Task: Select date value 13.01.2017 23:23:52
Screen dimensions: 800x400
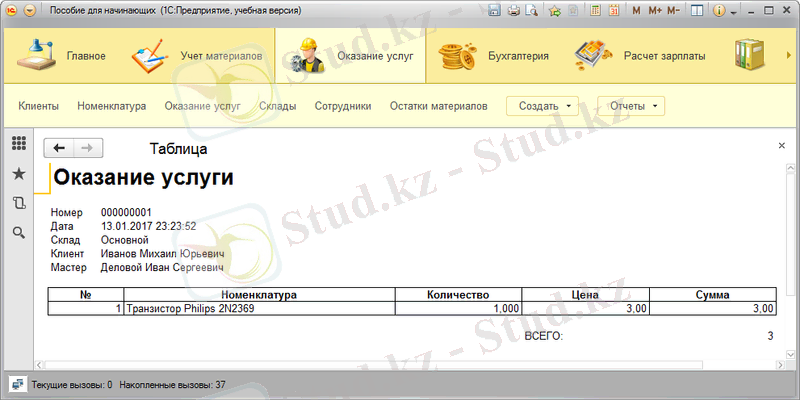Action: coord(148,227)
